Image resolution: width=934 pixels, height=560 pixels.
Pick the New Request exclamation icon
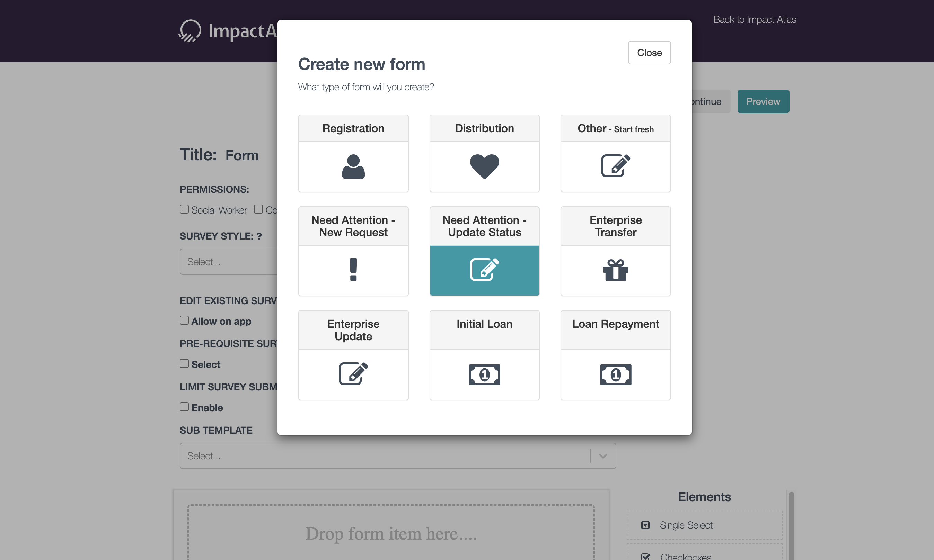point(353,270)
